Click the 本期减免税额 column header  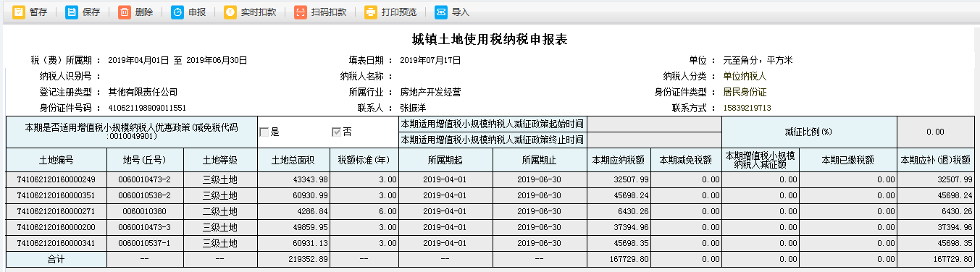pyautogui.click(x=686, y=160)
